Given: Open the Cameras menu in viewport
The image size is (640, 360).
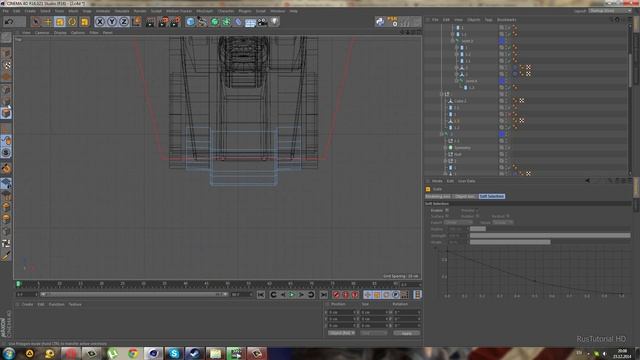Looking at the screenshot, I should click(x=42, y=33).
